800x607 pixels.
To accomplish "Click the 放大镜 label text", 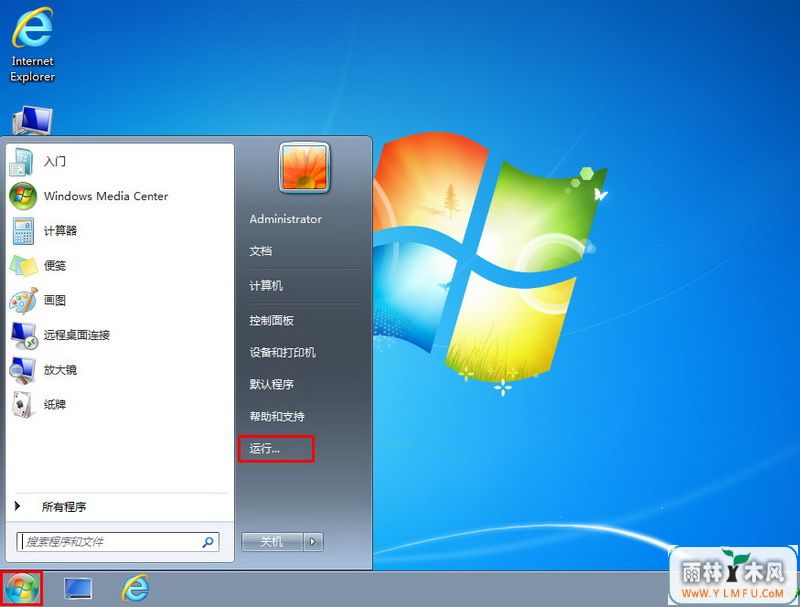I will click(x=60, y=370).
